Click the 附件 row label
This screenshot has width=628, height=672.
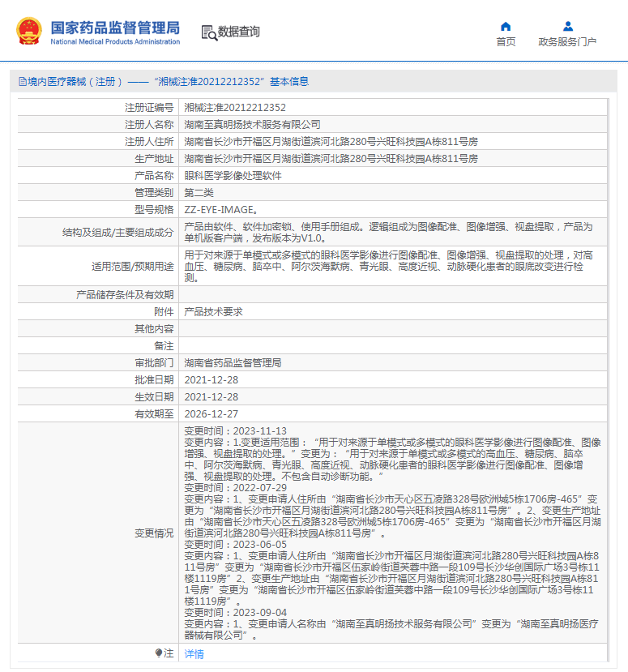point(164,311)
